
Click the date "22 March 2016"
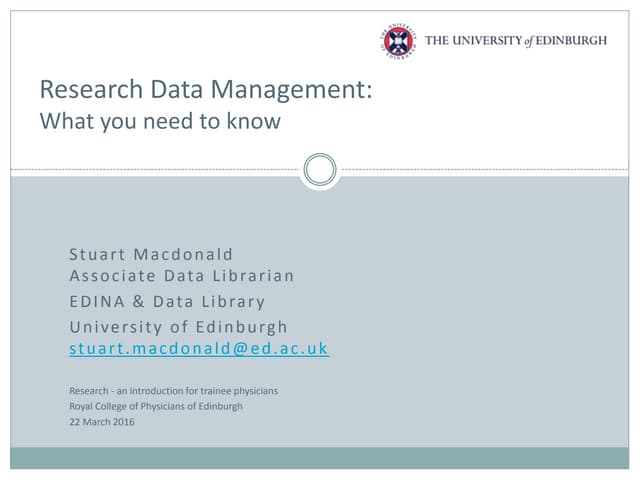(x=101, y=422)
